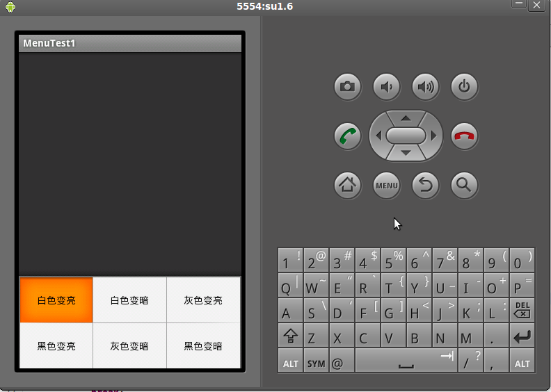551x392 pixels.
Task: Select the 灰色变亮 menu item
Action: tap(203, 300)
